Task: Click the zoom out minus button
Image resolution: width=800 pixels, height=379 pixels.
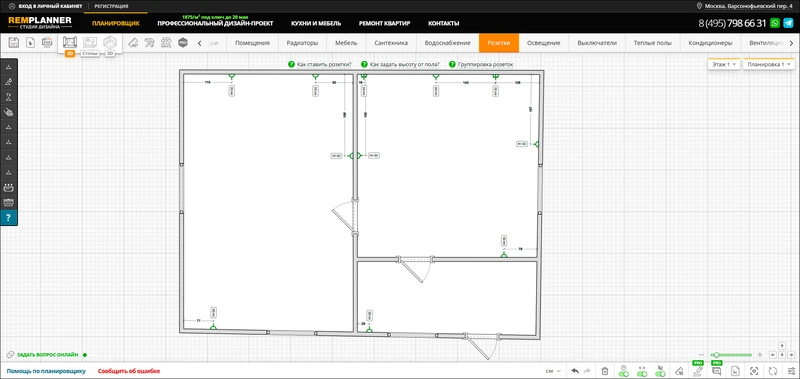Action: click(702, 355)
